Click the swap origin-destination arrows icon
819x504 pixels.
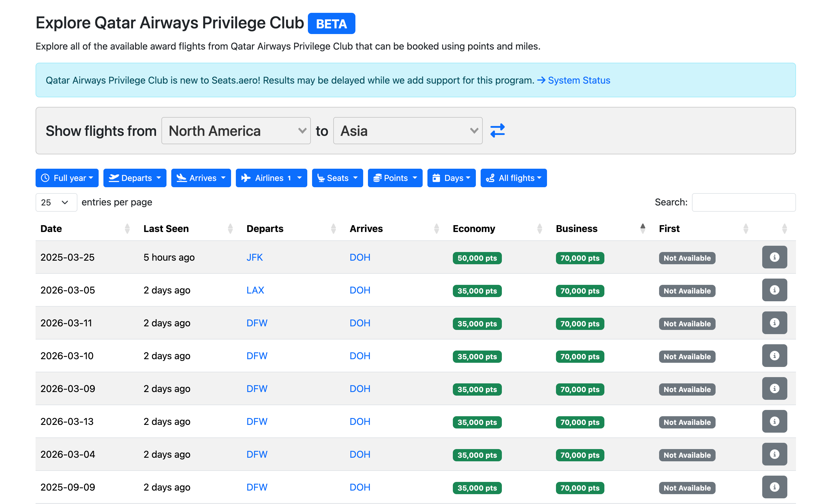point(497,131)
